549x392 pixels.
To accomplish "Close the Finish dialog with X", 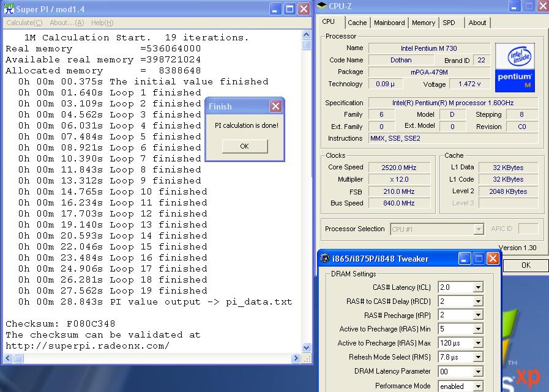I will 275,106.
